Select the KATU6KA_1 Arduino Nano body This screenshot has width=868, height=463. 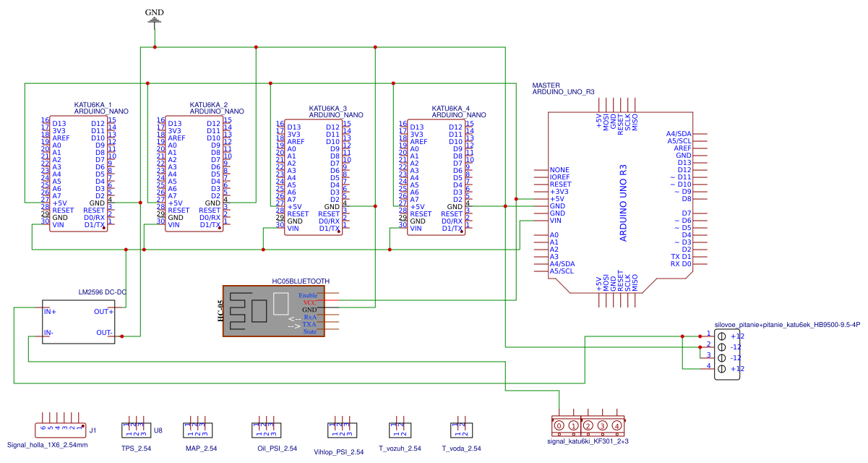[80, 174]
